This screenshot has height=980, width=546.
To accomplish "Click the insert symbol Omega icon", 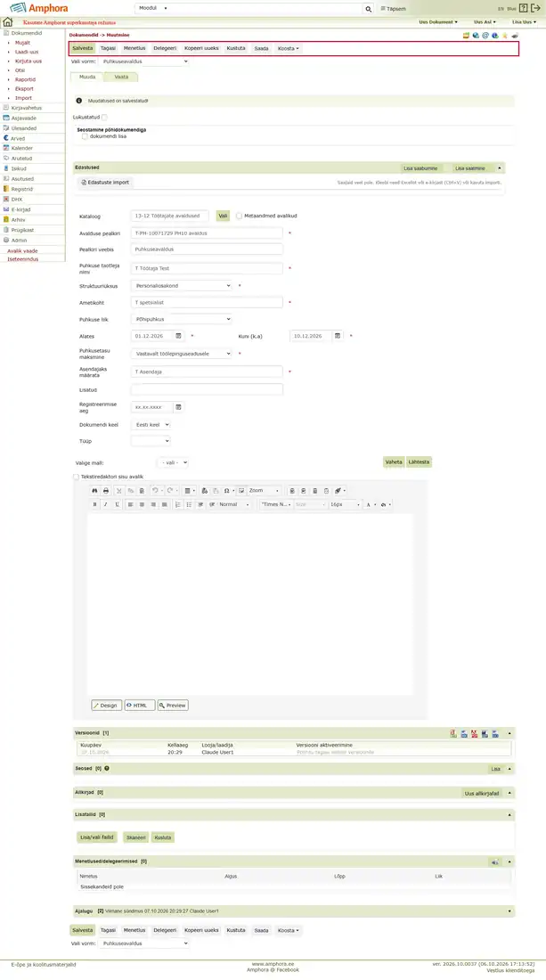I will tap(227, 491).
